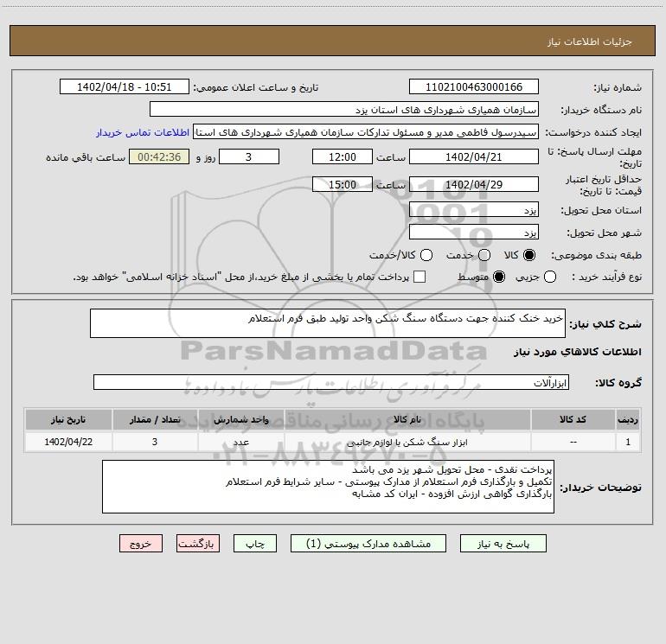Click the buyer organization name field
Screen dimensions: 666x644
[x=344, y=110]
